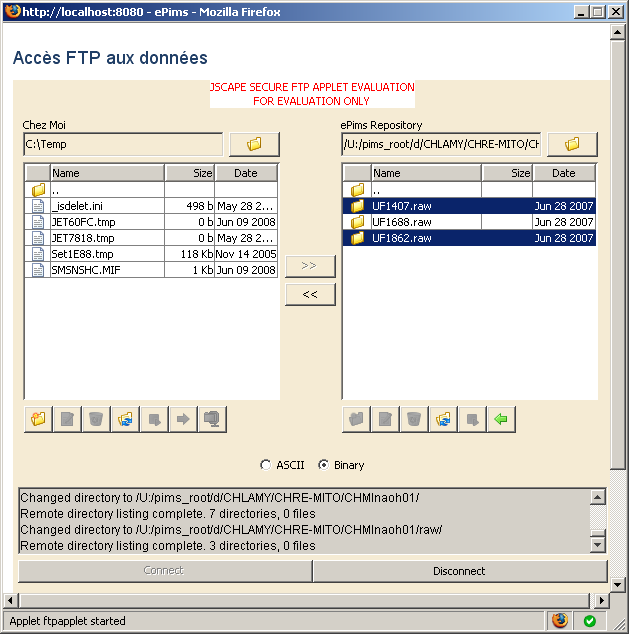Click the C:\Temp local path field

coord(122,145)
